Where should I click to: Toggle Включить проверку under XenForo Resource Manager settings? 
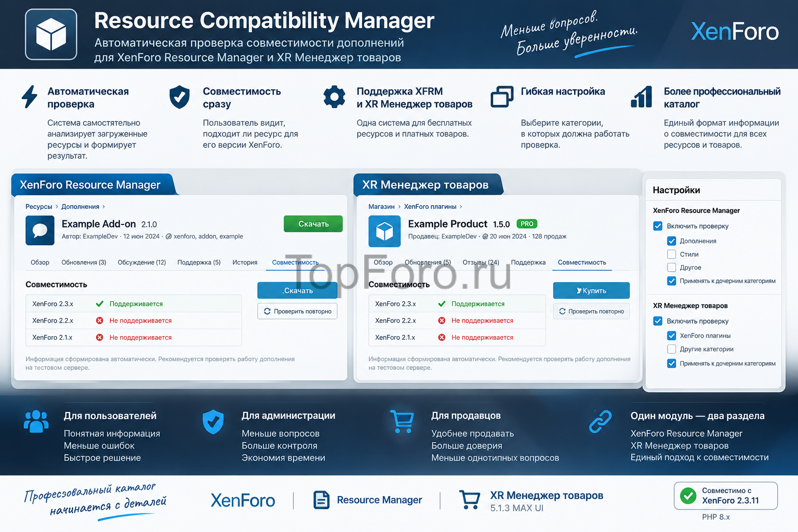658,226
